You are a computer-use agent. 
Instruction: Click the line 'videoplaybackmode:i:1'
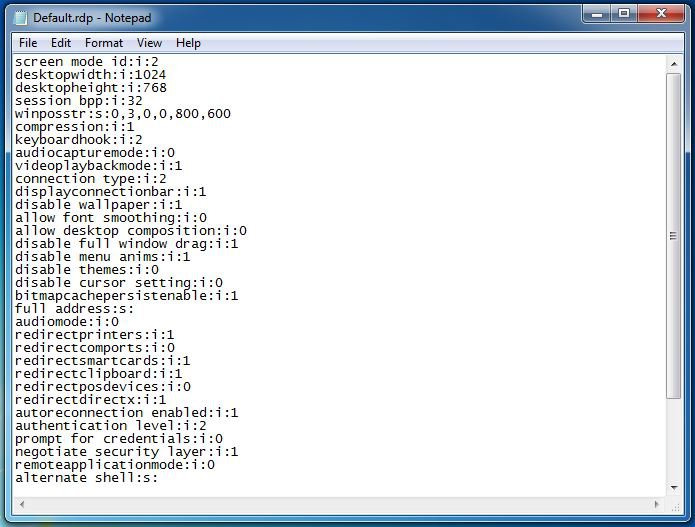point(98,166)
